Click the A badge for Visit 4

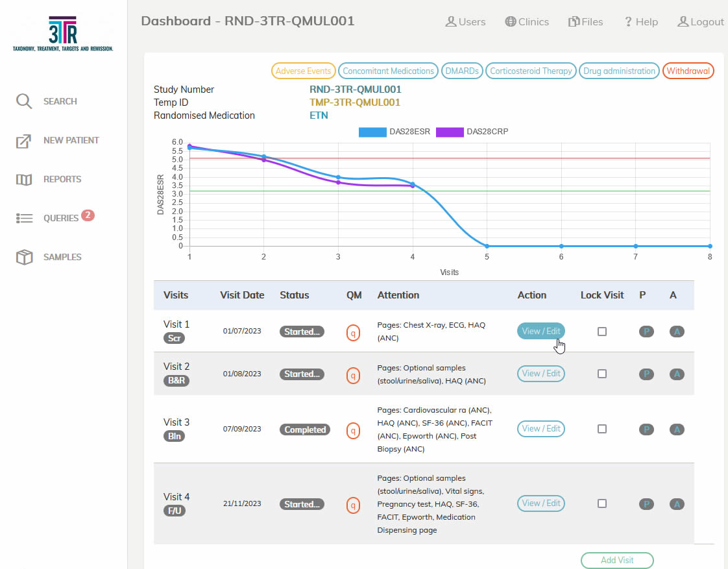point(677,504)
